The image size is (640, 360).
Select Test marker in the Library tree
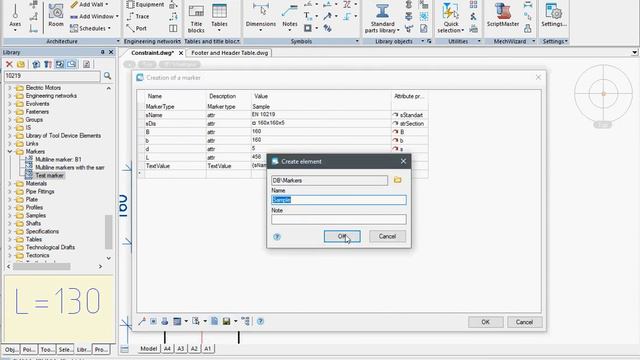(x=49, y=176)
